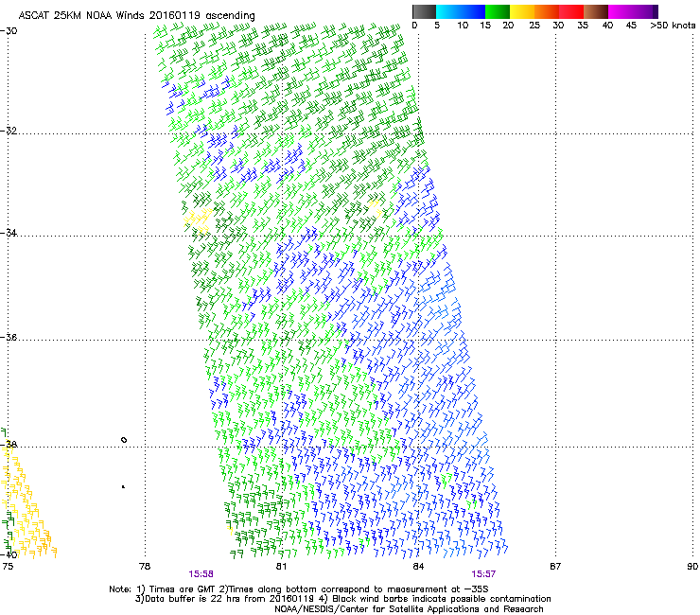This screenshot has width=700, height=615.
Task: Click the brown 35-40 knots color segment
Action: click(x=596, y=11)
